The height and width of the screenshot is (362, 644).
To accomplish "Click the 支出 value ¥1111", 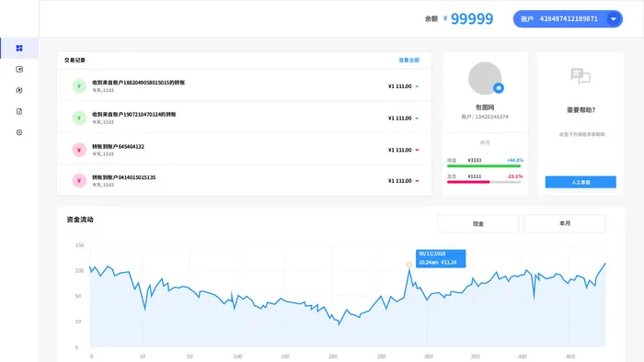I will pyautogui.click(x=475, y=176).
